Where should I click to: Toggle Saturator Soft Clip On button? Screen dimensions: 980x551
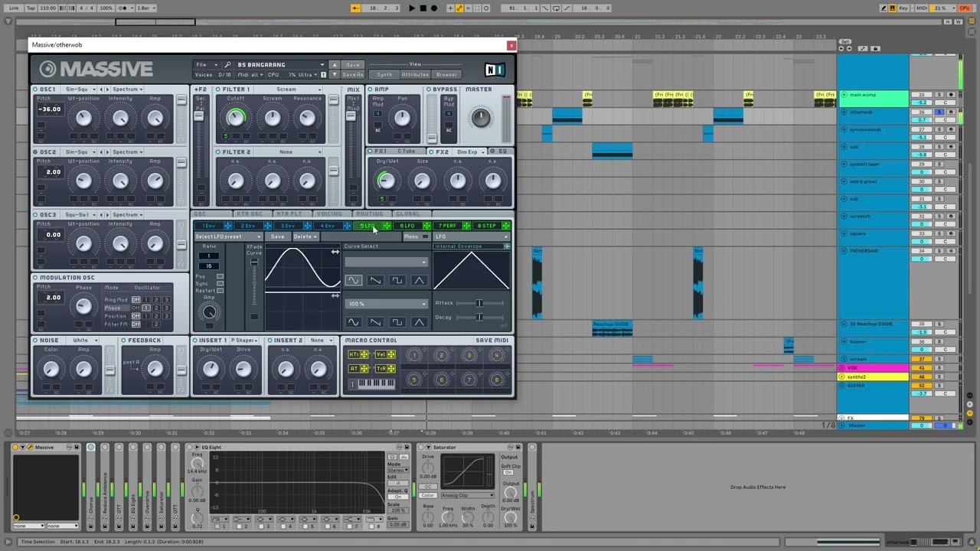tap(508, 472)
